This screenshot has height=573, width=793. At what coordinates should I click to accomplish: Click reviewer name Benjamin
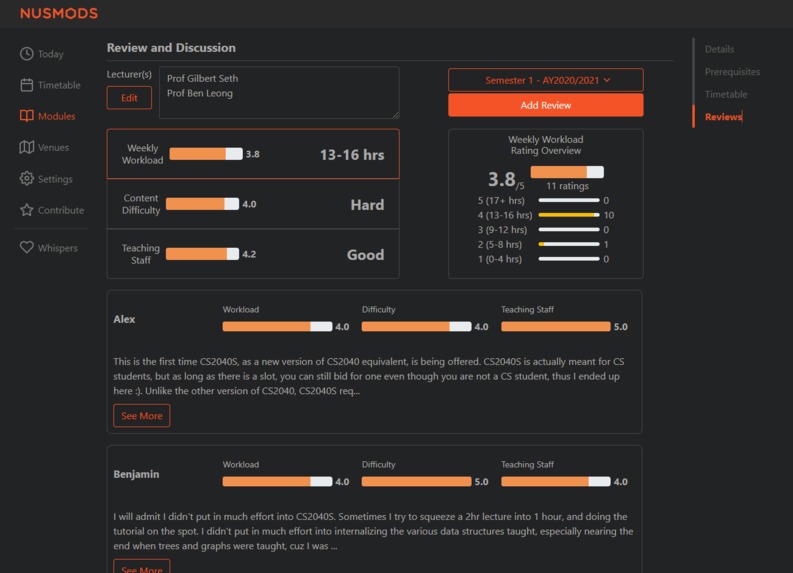136,474
